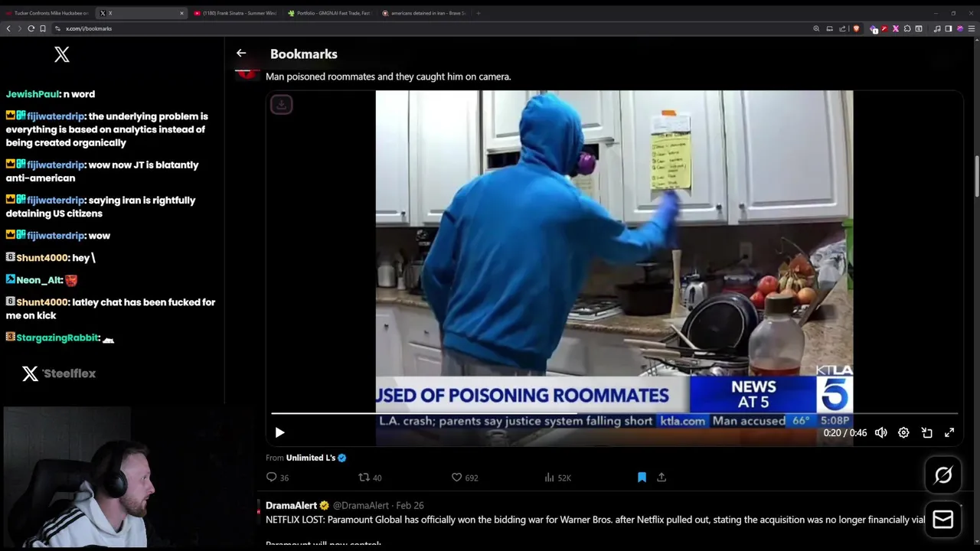Remove the bookmark on this post
The width and height of the screenshot is (980, 551).
pyautogui.click(x=642, y=478)
